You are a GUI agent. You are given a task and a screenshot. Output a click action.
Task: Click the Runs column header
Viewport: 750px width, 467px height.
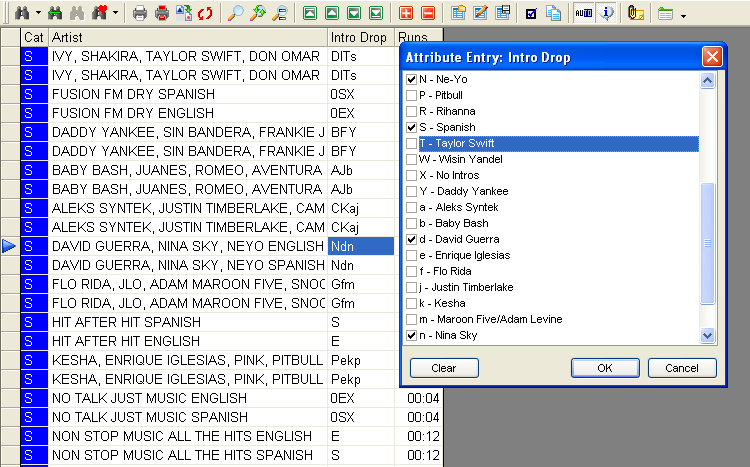pos(419,37)
